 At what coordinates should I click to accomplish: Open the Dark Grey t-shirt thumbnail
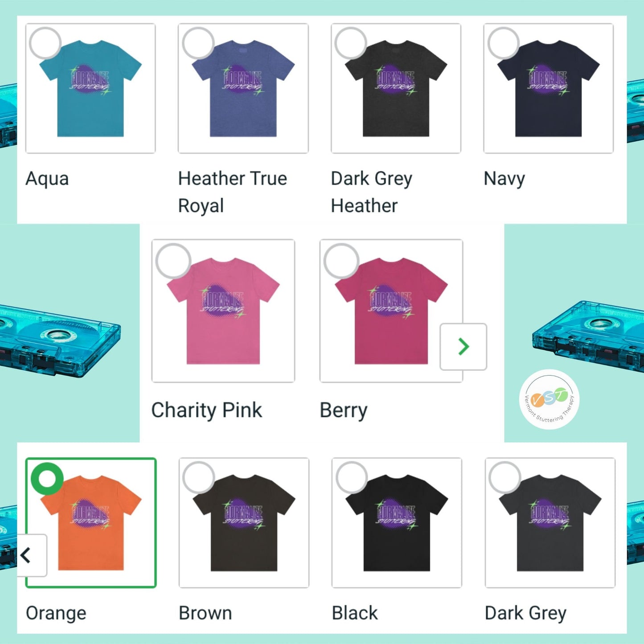click(x=550, y=523)
